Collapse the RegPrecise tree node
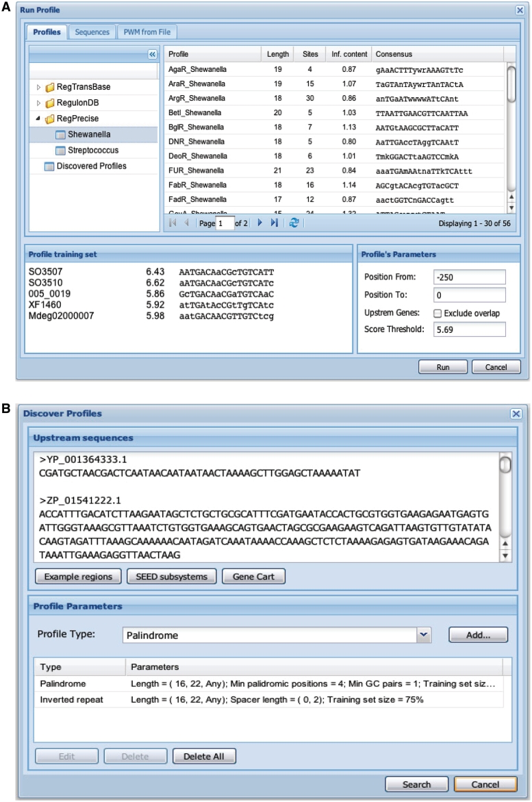Image resolution: width=532 pixels, height=802 pixels. [x=38, y=118]
